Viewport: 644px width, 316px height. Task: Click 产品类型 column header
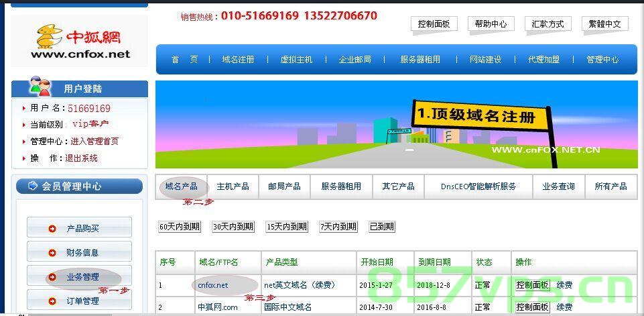pyautogui.click(x=281, y=262)
